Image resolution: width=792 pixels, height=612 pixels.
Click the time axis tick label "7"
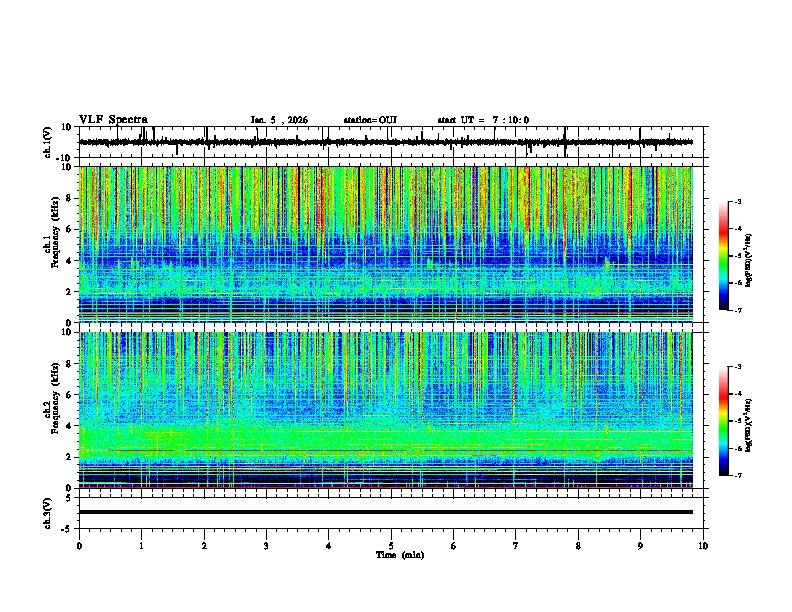[x=516, y=546]
